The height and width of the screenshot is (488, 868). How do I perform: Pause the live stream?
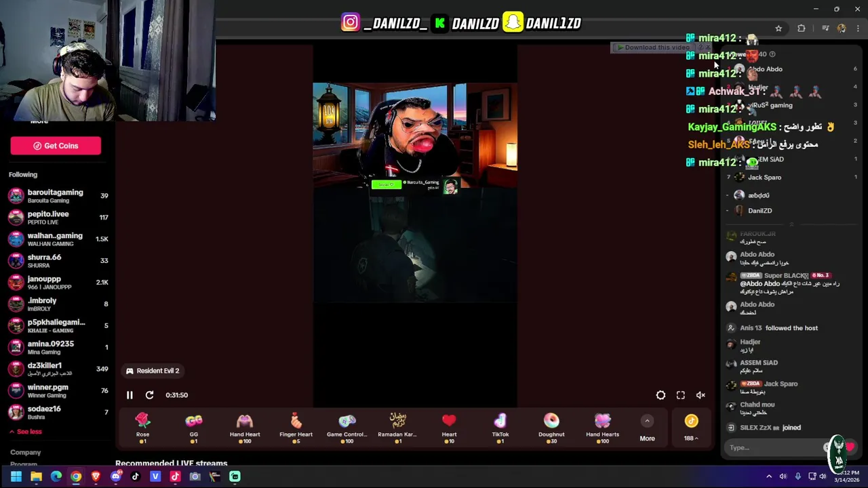[x=130, y=395]
